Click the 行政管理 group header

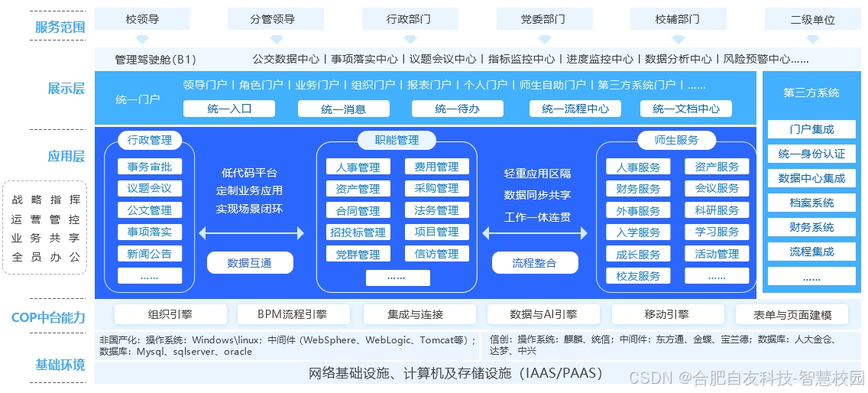tap(150, 140)
